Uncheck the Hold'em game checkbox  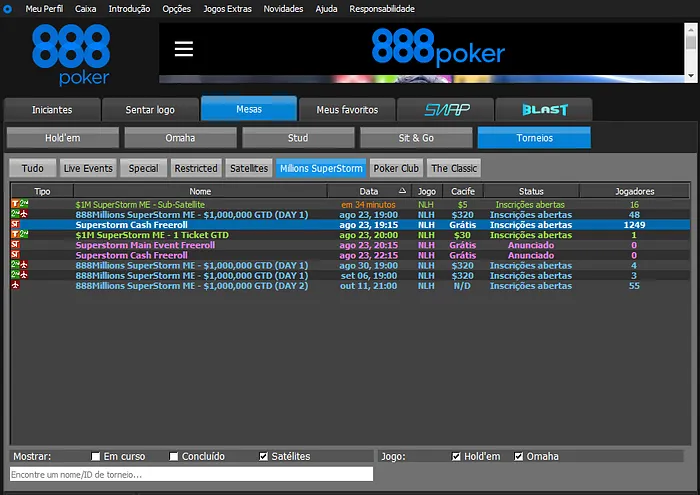[x=456, y=456]
